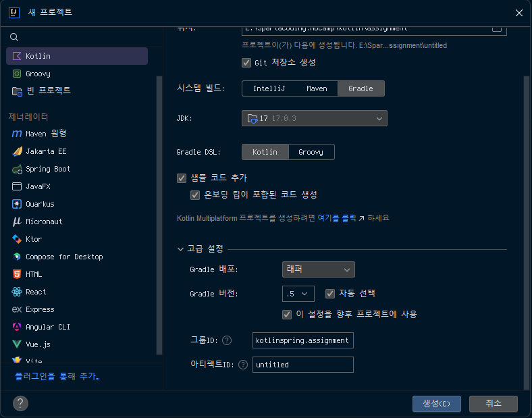Open the JDK 17 dropdown
This screenshot has height=418, width=532.
point(315,119)
